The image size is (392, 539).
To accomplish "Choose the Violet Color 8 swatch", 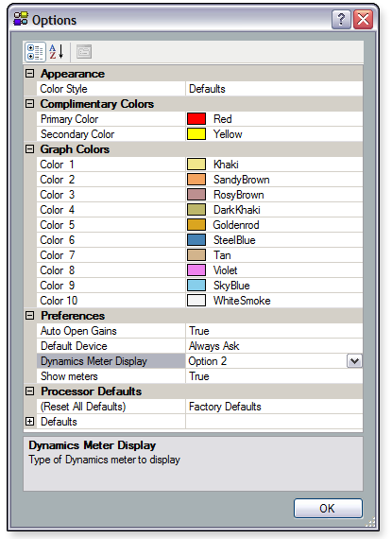I will point(196,270).
